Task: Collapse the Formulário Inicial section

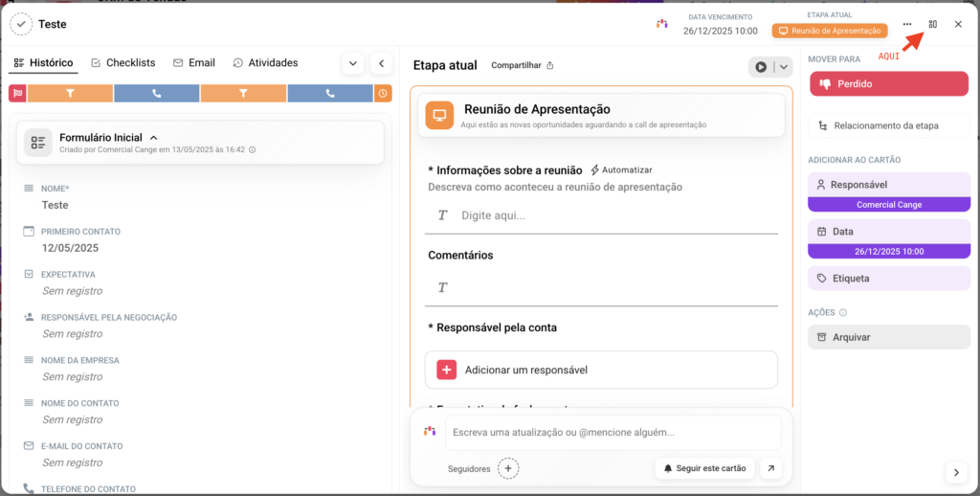Action: pos(154,138)
